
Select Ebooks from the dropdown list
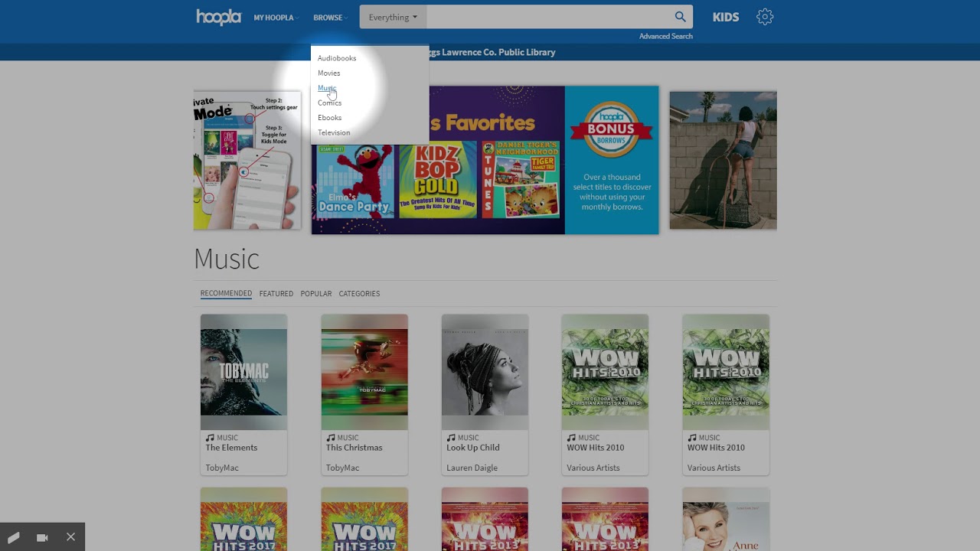pyautogui.click(x=329, y=118)
